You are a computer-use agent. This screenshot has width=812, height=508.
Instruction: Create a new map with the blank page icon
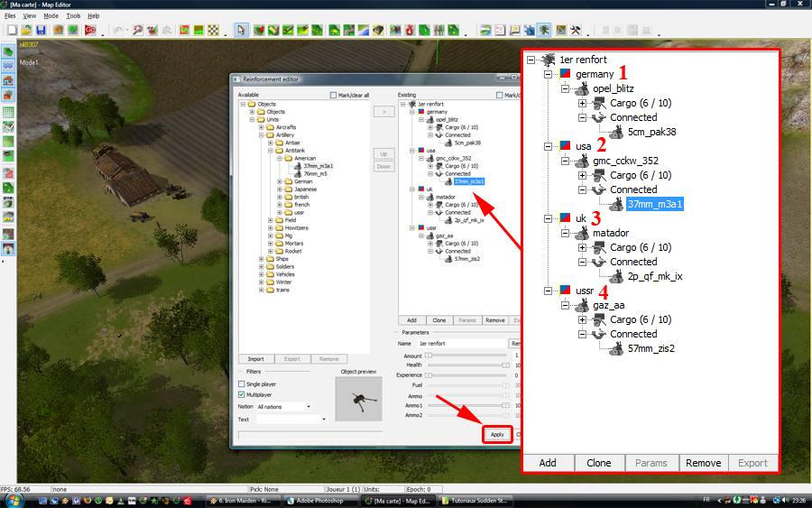(13, 30)
